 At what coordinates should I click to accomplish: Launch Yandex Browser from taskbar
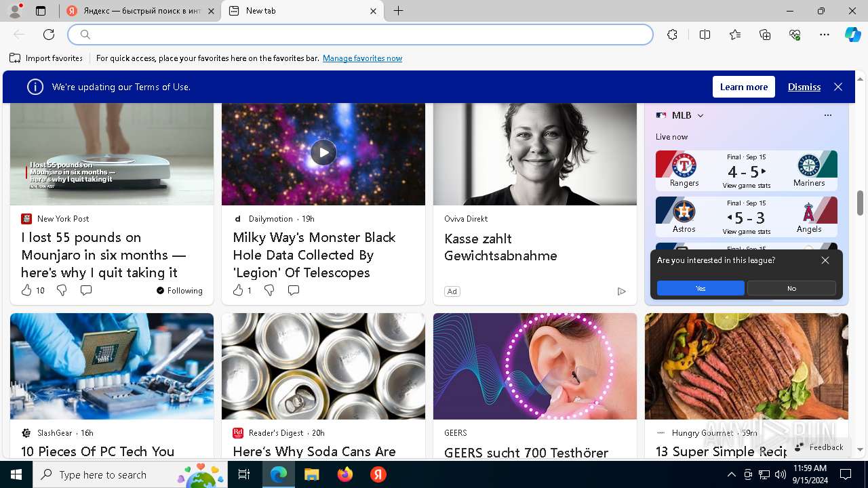point(378,474)
